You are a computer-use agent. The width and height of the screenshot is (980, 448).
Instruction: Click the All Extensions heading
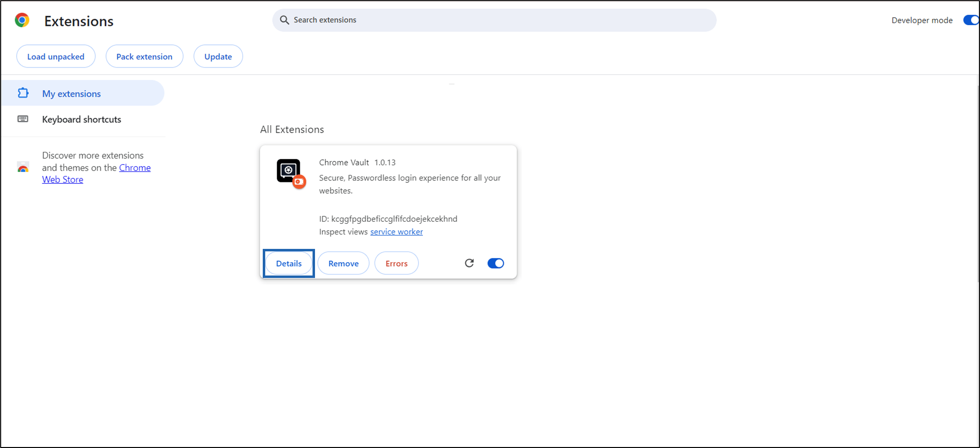coord(292,130)
